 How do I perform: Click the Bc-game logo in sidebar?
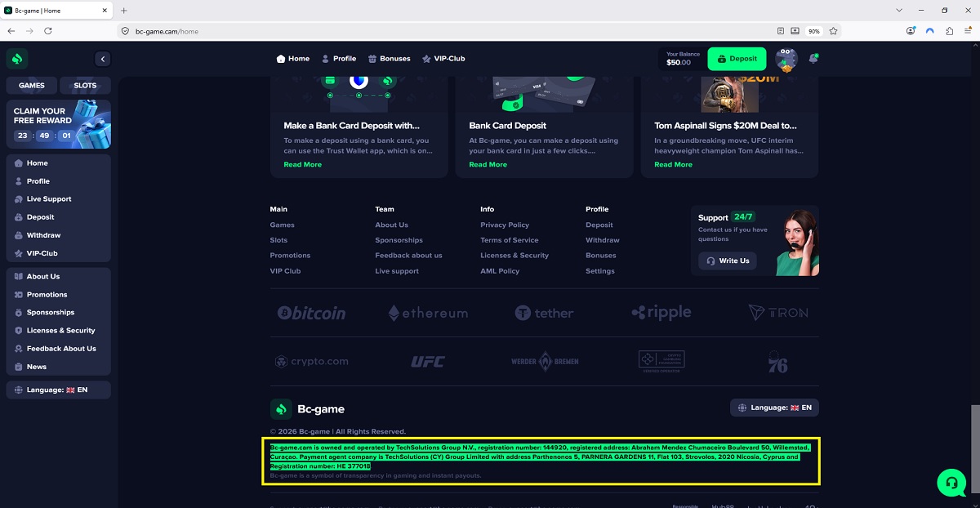click(x=18, y=59)
